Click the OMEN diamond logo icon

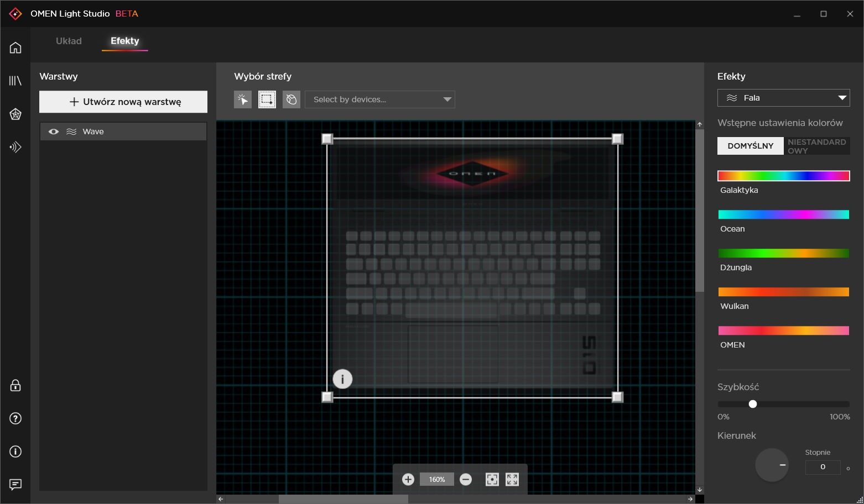click(x=15, y=14)
